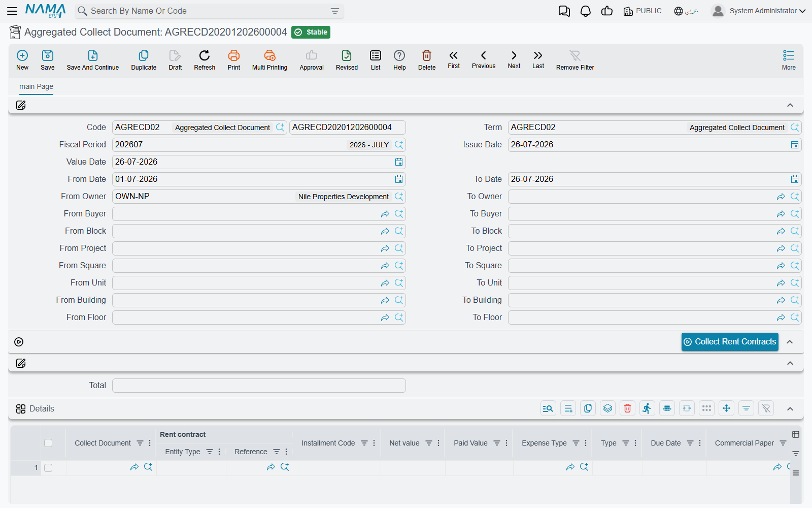Viewport: 812px width, 508px height.
Task: Open grid columns panel icon
Action: [x=796, y=434]
